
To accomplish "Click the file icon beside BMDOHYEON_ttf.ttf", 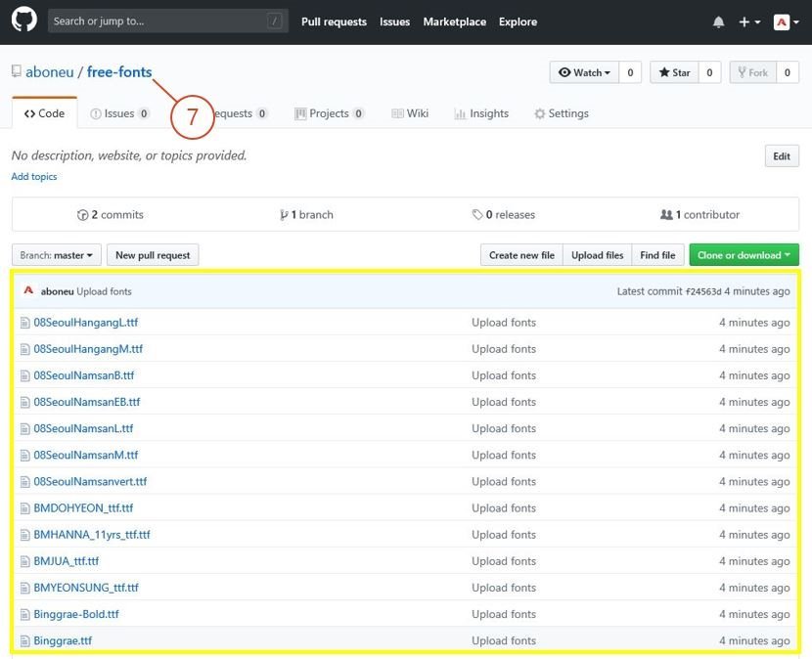I will click(x=24, y=508).
